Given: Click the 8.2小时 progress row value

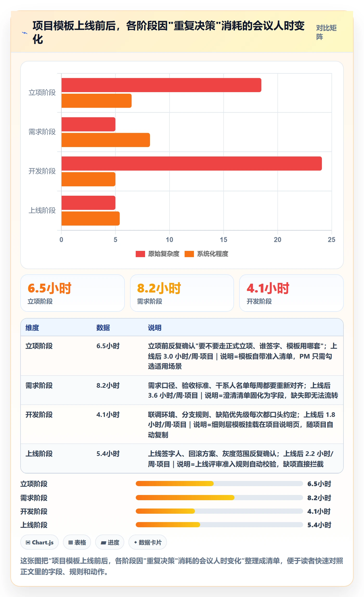Looking at the screenshot, I should 319,498.
